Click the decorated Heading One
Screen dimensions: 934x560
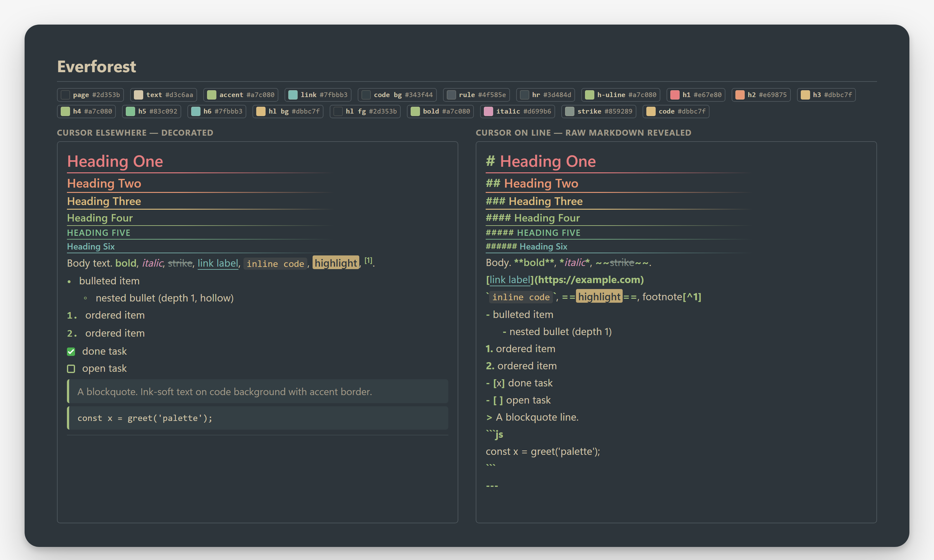click(x=115, y=161)
